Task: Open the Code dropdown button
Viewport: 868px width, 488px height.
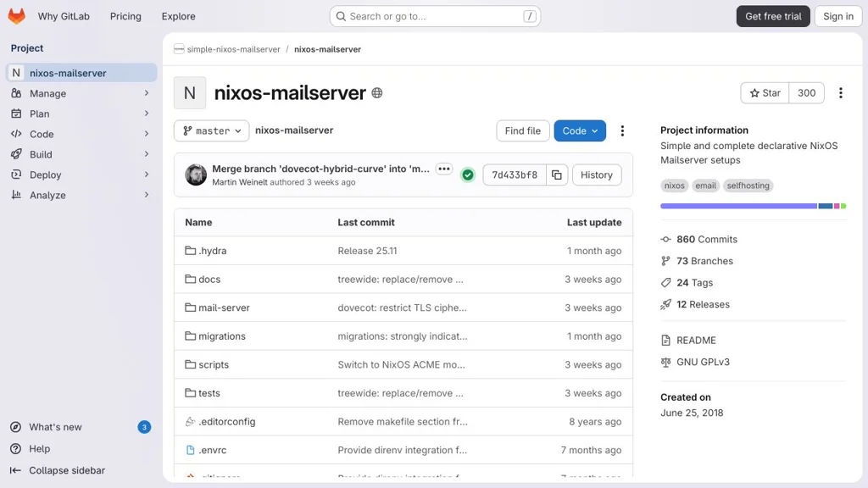Action: [x=580, y=130]
